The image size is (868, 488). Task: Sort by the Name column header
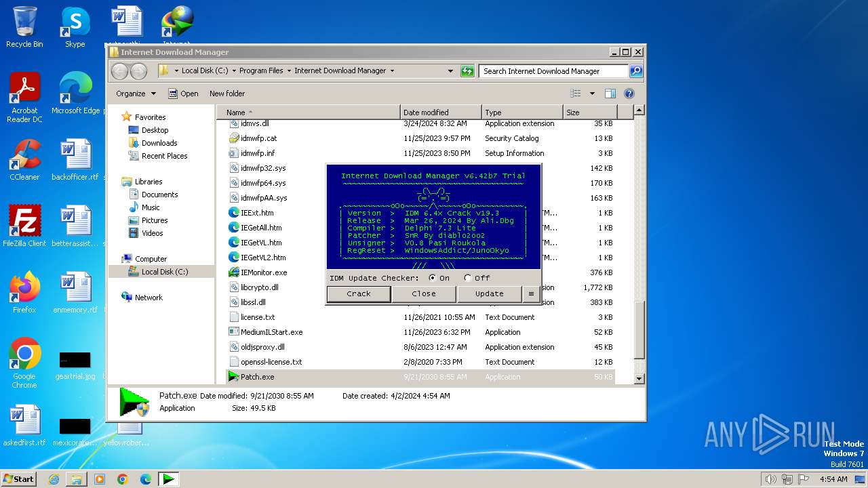tap(310, 113)
